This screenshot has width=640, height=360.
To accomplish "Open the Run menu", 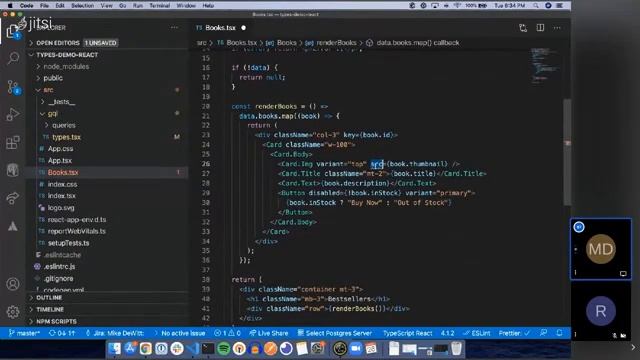I will [138, 6].
